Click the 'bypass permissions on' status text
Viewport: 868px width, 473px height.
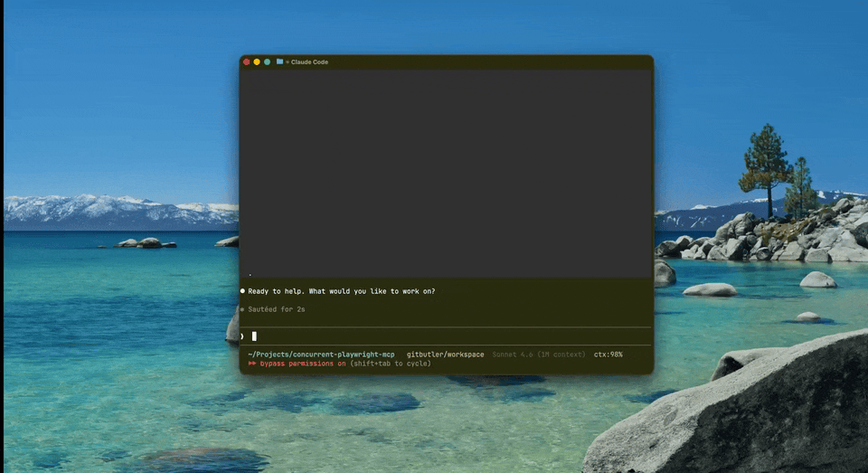[303, 364]
